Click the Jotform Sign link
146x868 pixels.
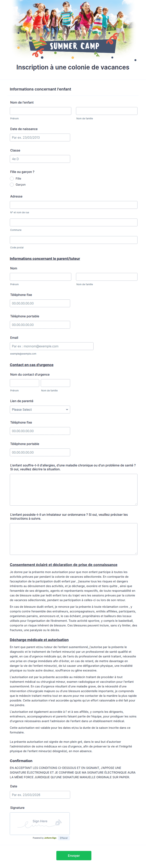click(50, 838)
